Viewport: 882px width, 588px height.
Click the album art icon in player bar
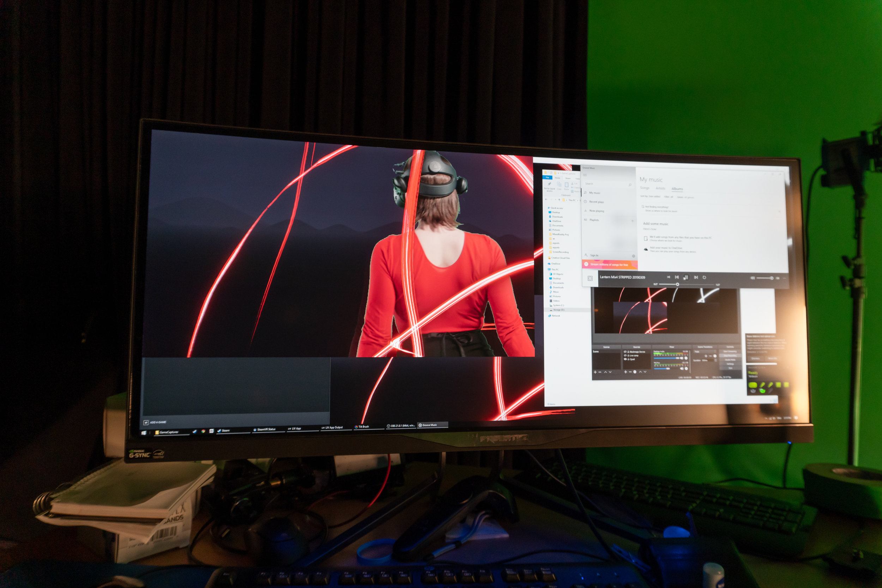[x=590, y=278]
